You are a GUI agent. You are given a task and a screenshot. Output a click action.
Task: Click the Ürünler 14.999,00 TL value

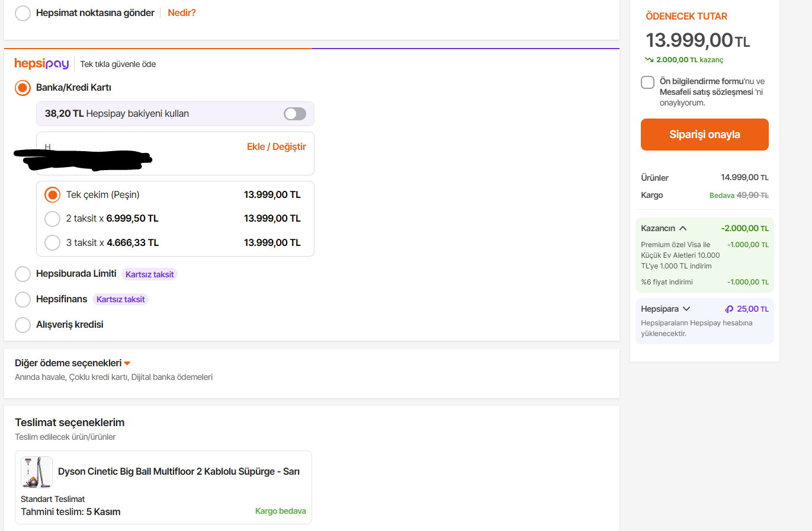[744, 177]
